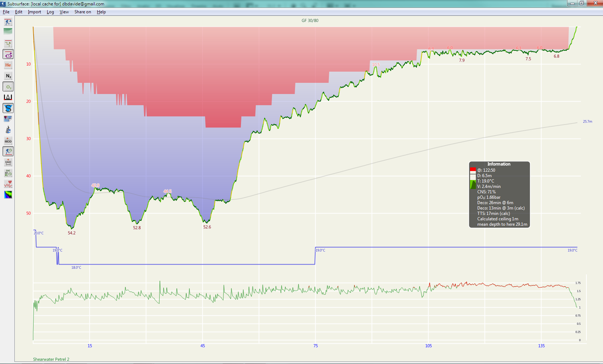
Task: Show the SAC rate graph
Action: click(8, 173)
